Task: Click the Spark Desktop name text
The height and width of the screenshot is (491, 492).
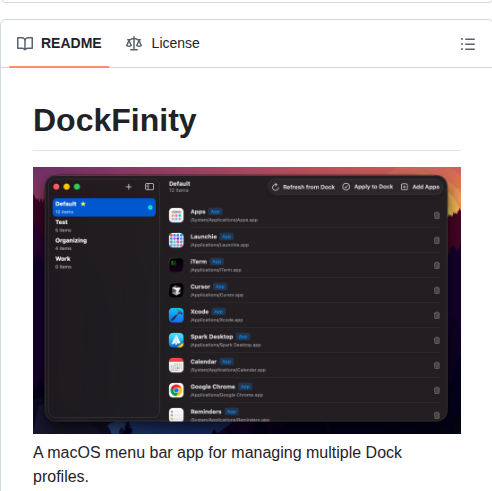Action: coord(212,337)
